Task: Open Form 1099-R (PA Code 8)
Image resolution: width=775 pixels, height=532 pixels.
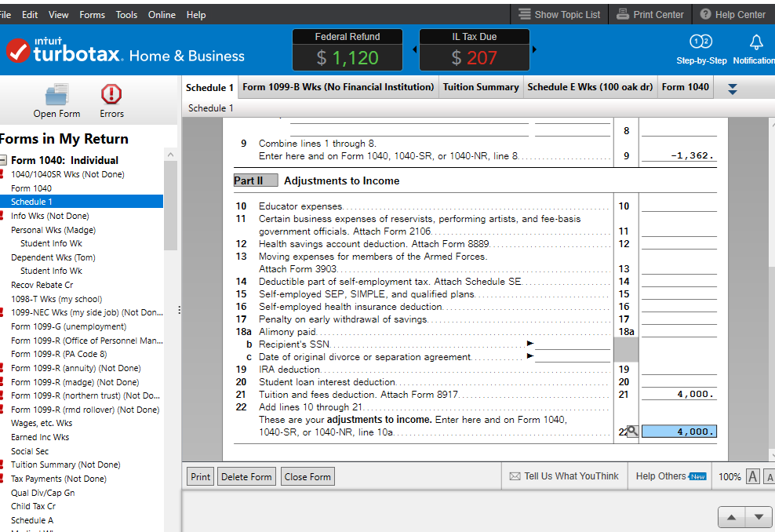Action: (x=59, y=354)
